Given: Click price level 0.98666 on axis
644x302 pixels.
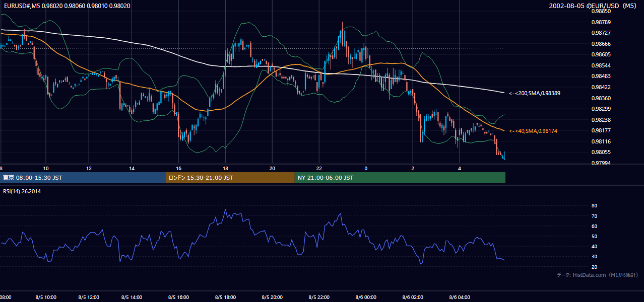Looking at the screenshot, I should [x=601, y=44].
